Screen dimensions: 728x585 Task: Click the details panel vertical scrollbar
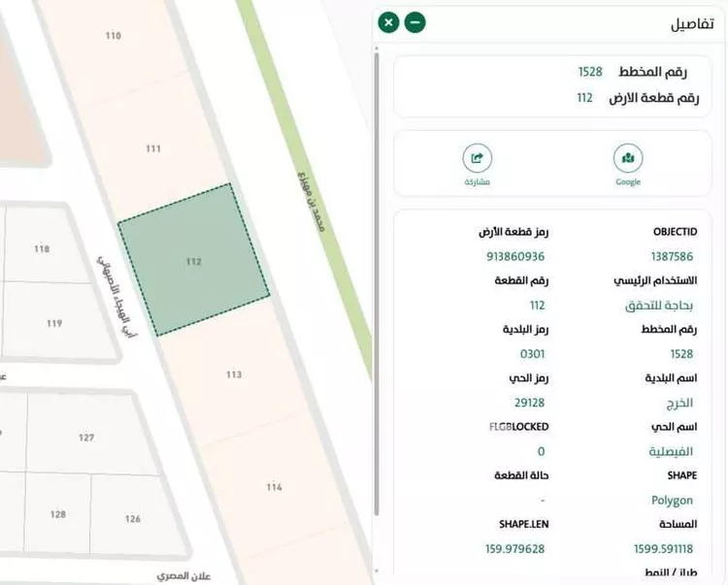377,291
